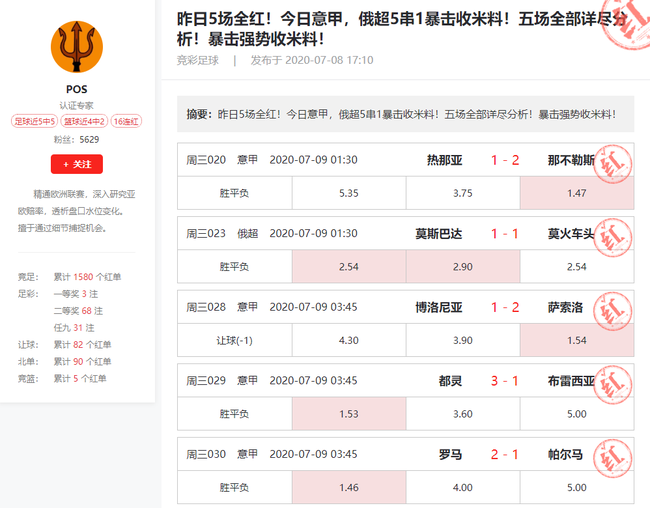The width and height of the screenshot is (650, 508).
Task: Click the 热那亚 team name
Action: (444, 160)
